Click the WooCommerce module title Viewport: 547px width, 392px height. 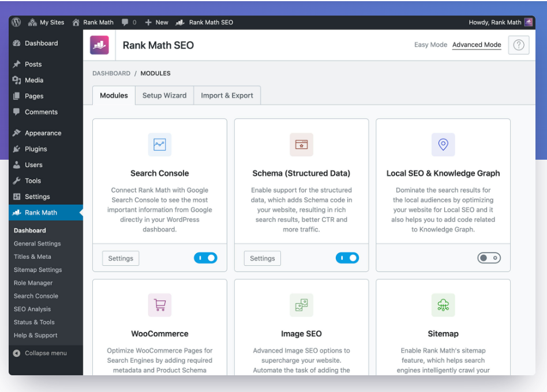pyautogui.click(x=160, y=333)
